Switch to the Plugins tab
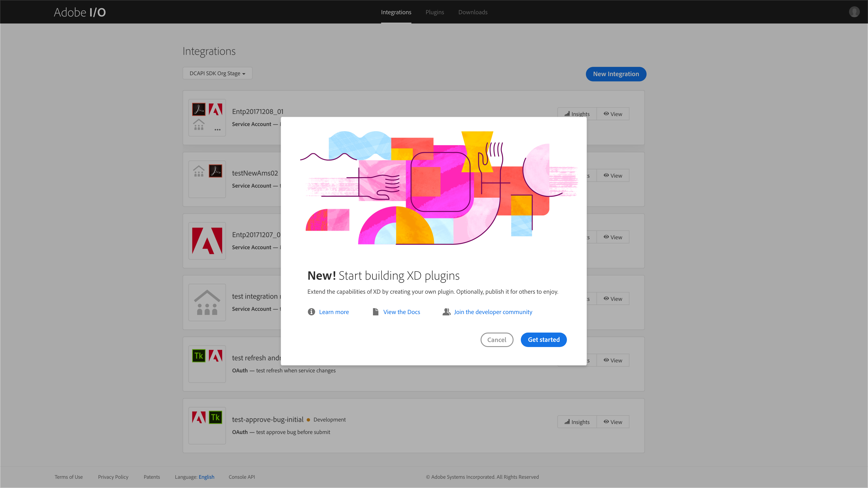Image resolution: width=868 pixels, height=488 pixels. point(435,12)
